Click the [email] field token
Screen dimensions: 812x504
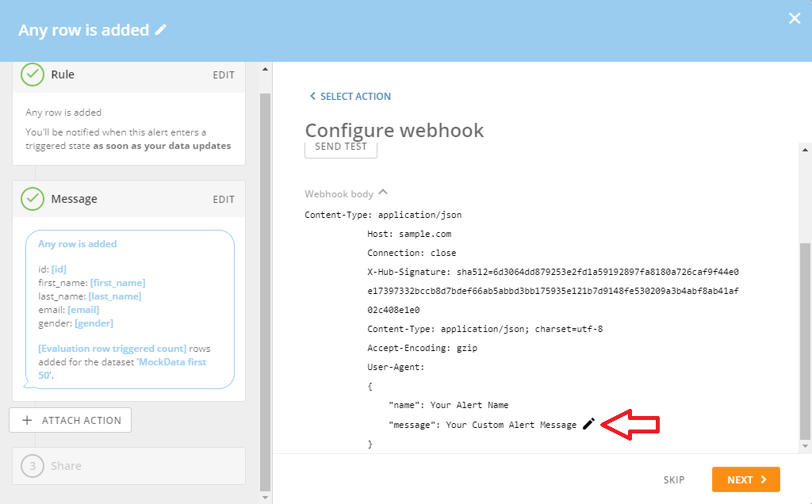tap(83, 309)
